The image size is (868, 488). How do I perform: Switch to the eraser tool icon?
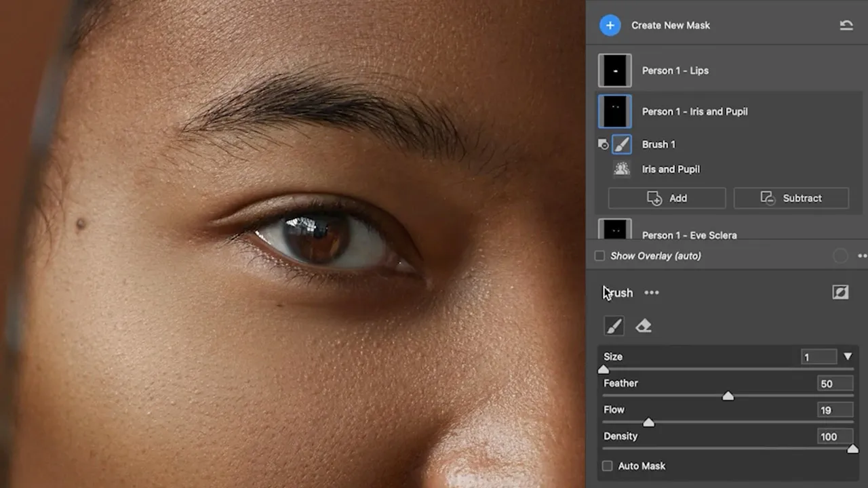(x=644, y=327)
